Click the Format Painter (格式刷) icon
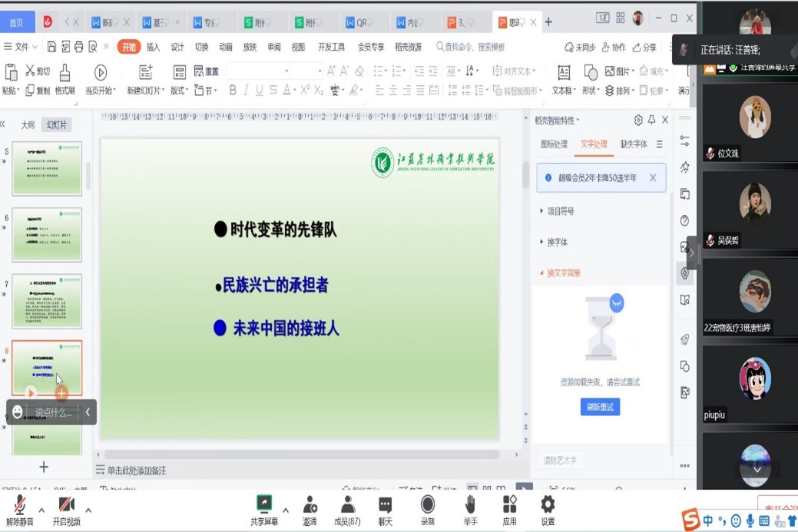 [65, 72]
